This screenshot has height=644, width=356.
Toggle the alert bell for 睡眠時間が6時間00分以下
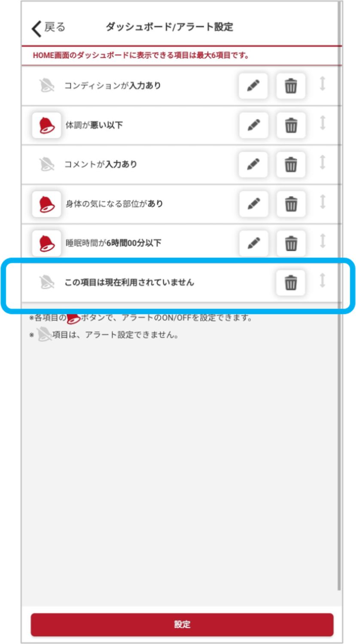[x=46, y=243]
